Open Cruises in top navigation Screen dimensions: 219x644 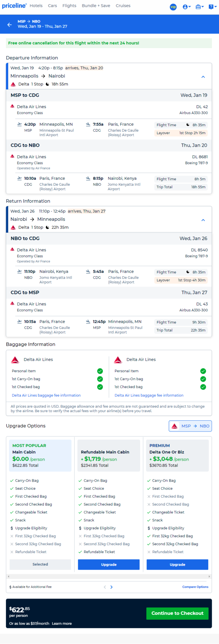pyautogui.click(x=123, y=6)
